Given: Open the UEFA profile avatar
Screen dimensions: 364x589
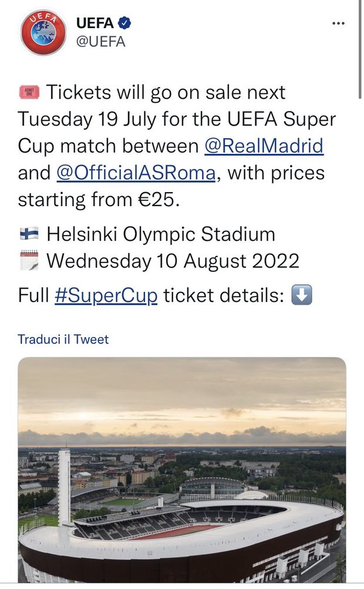Looking at the screenshot, I should point(42,28).
